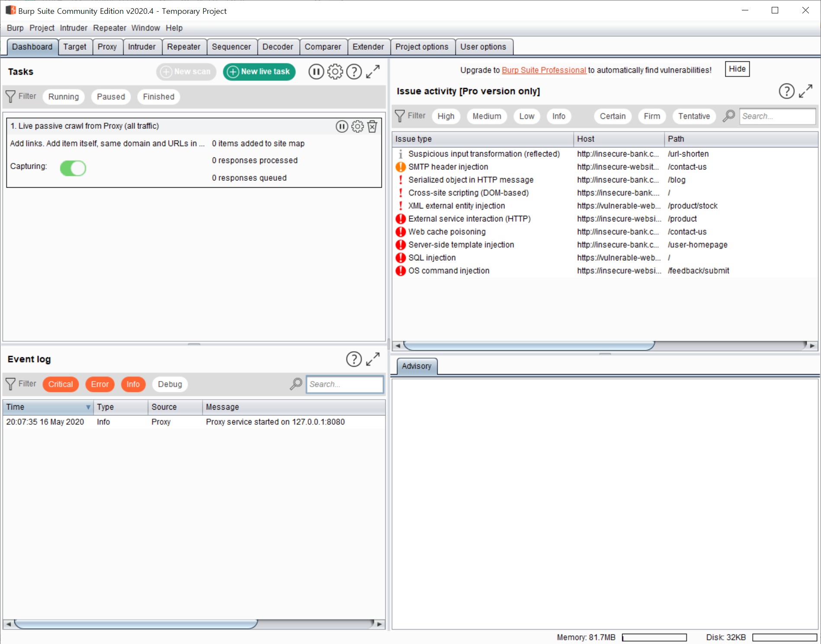The height and width of the screenshot is (644, 821).
Task: Click the Disk usage progress bar
Action: 784,638
